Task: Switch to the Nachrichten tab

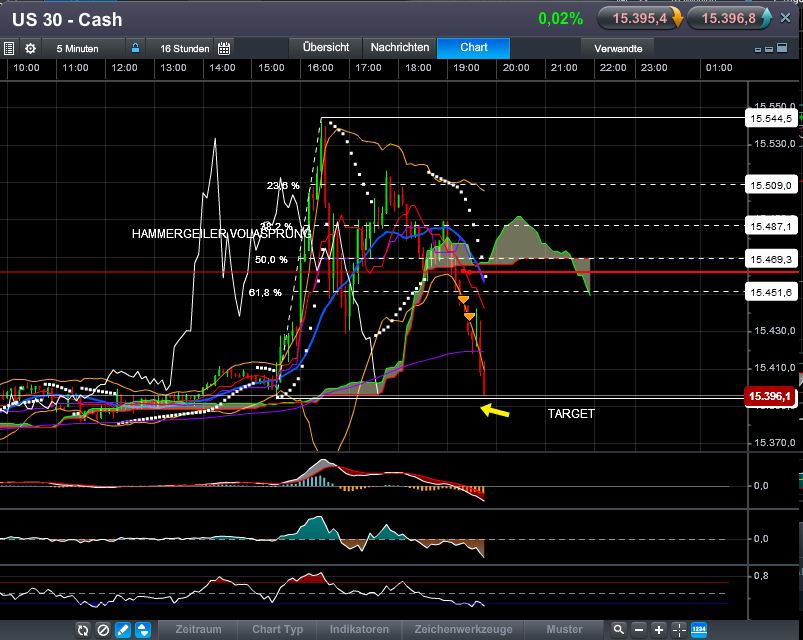Action: tap(400, 48)
